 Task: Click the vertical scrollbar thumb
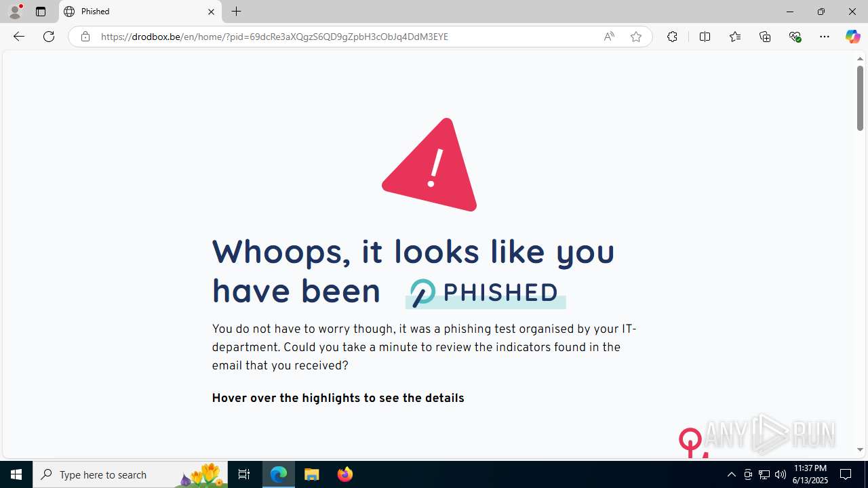[860, 98]
